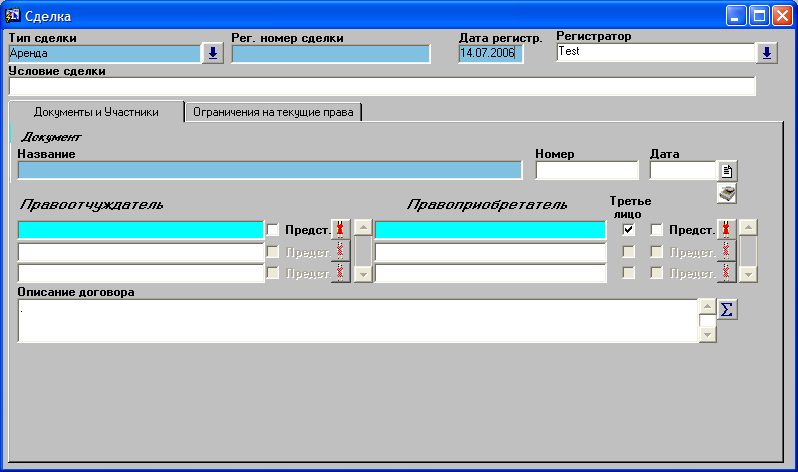Click the scanner icon below document icon
The image size is (798, 472).
pos(727,193)
